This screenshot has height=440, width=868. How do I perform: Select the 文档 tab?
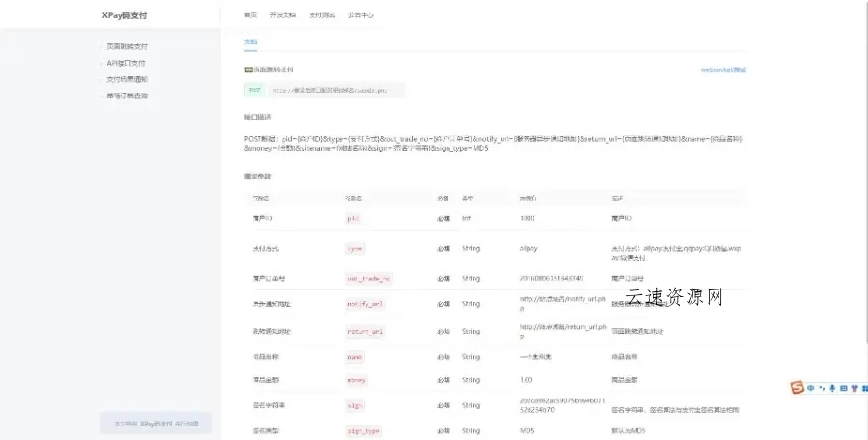[250, 41]
